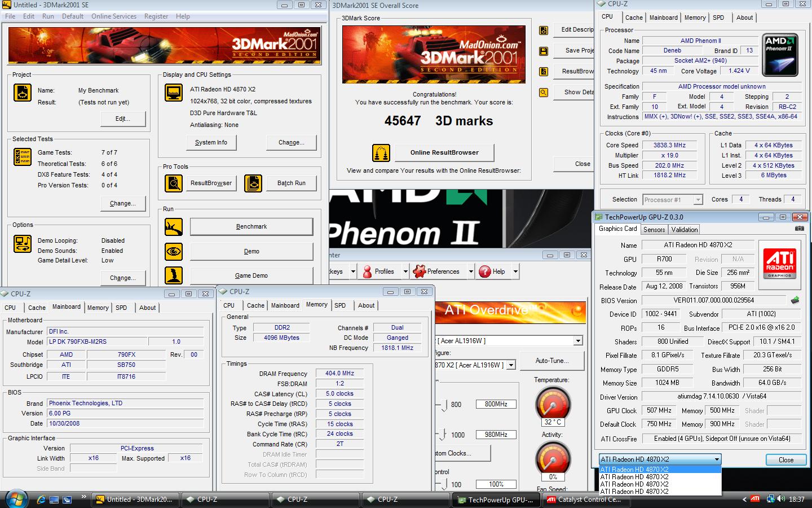Click the Windows Start orb
This screenshot has width=812, height=508.
click(x=15, y=499)
